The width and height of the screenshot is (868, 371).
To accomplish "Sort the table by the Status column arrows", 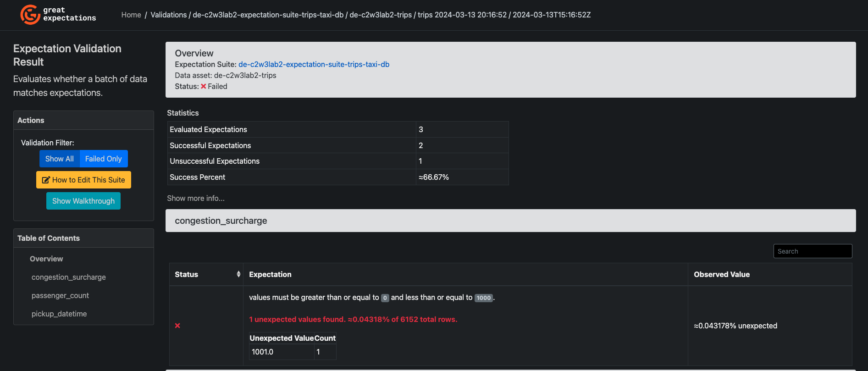I will [x=238, y=274].
